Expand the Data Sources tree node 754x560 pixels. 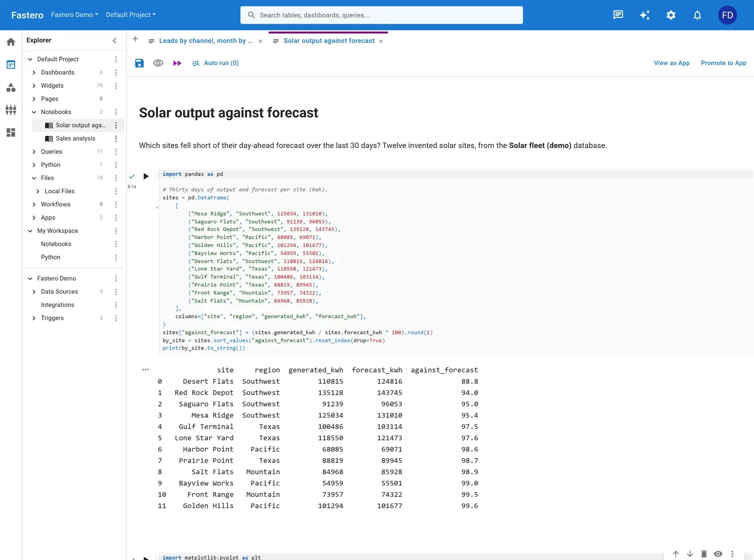pyautogui.click(x=34, y=292)
